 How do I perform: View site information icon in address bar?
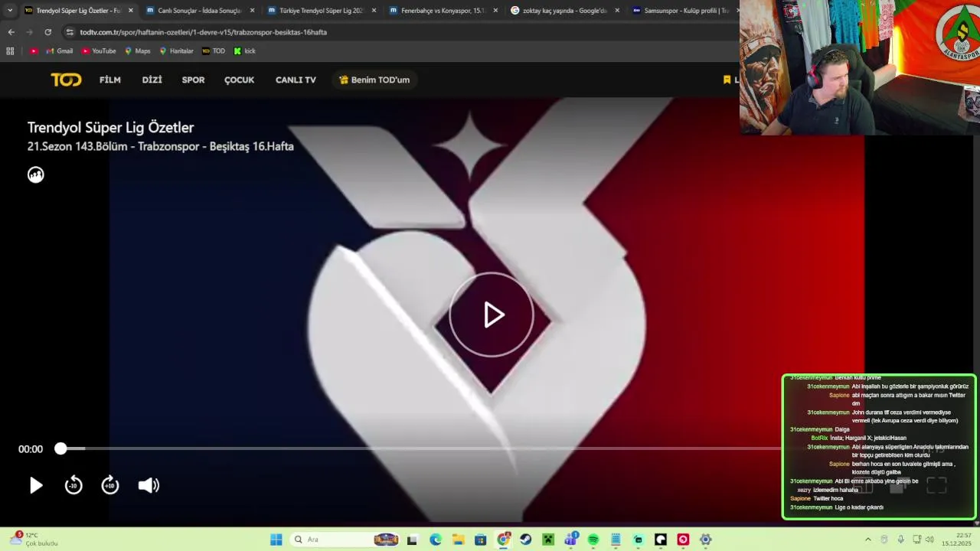(x=70, y=32)
